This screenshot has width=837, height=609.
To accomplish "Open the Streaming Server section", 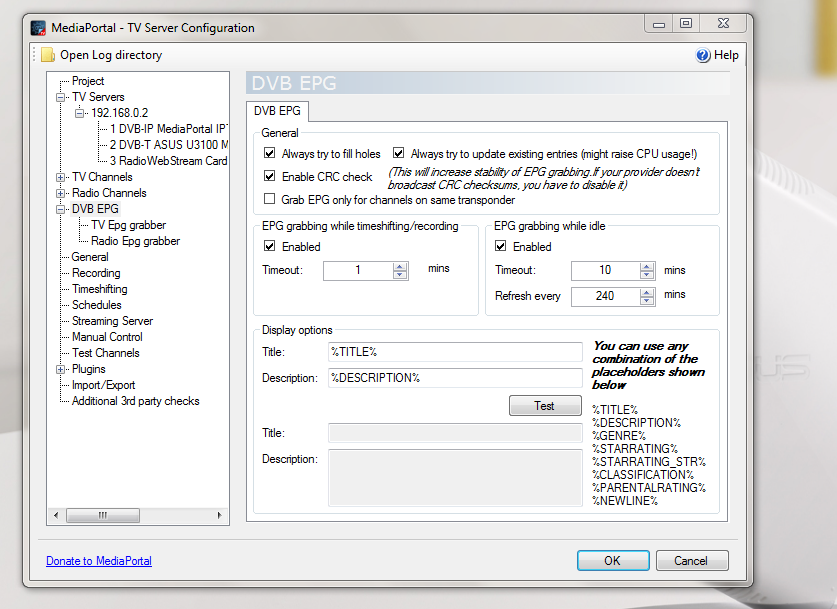I will (113, 321).
